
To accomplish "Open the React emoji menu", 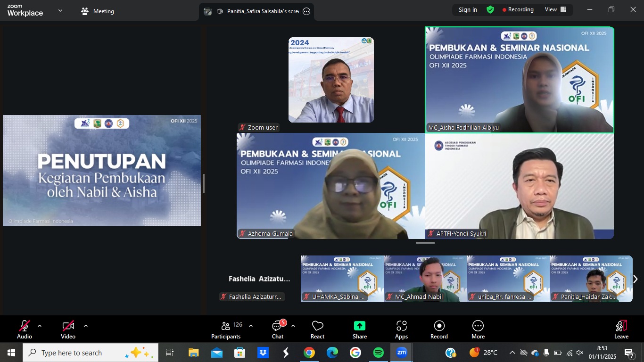I will (317, 329).
